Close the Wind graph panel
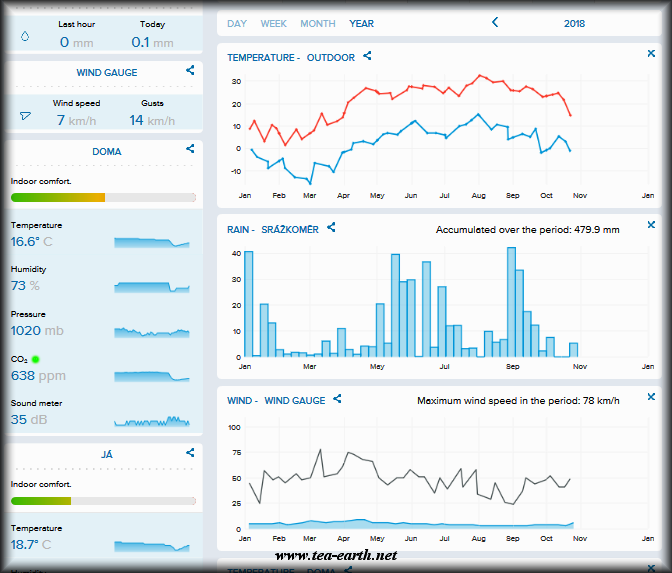672x573 pixels. (x=651, y=397)
